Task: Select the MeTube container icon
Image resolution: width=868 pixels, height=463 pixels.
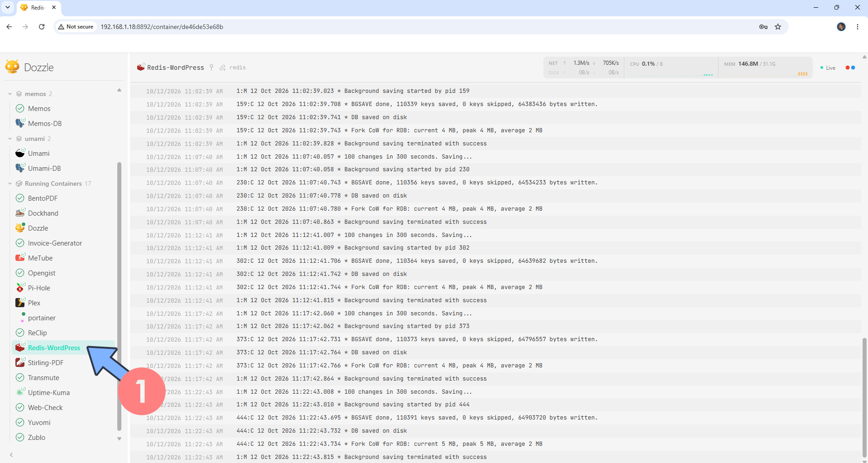Action: [20, 258]
